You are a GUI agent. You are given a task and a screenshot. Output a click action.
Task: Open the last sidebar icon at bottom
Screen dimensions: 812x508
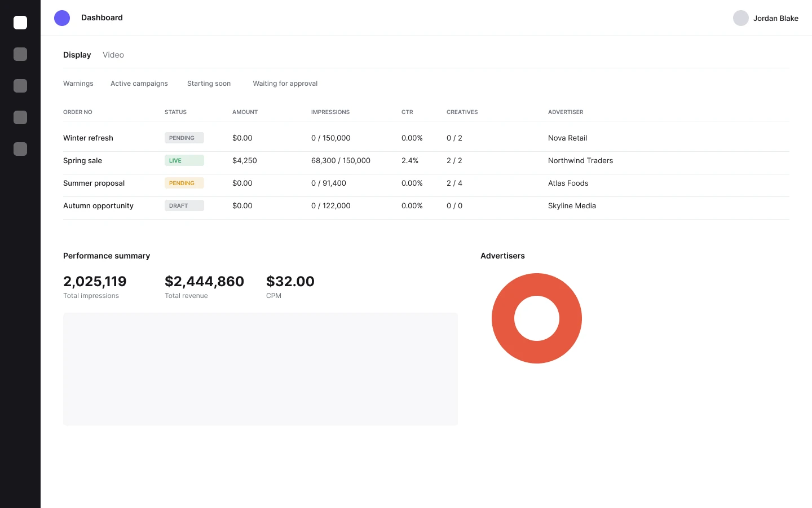point(20,149)
